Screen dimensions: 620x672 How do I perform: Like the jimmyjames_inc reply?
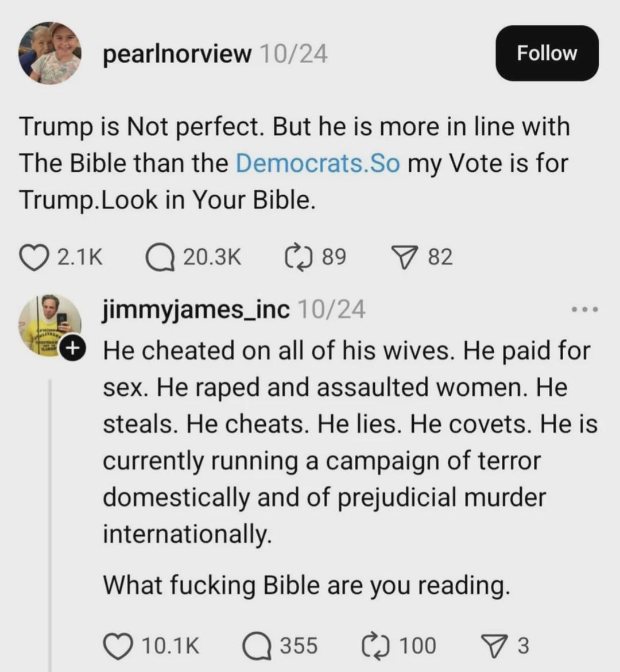click(118, 646)
